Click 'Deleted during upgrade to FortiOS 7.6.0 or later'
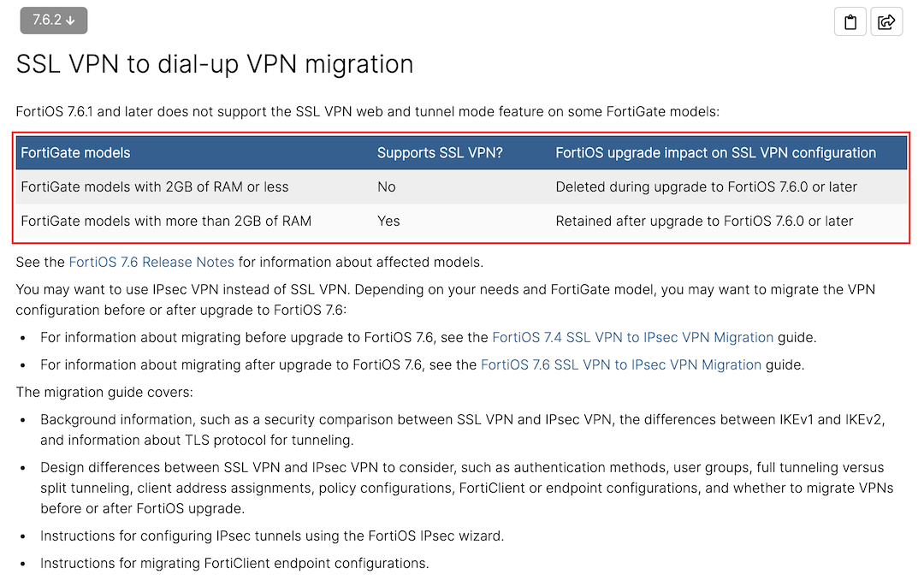Viewport: 924px width, 580px height. 706,186
